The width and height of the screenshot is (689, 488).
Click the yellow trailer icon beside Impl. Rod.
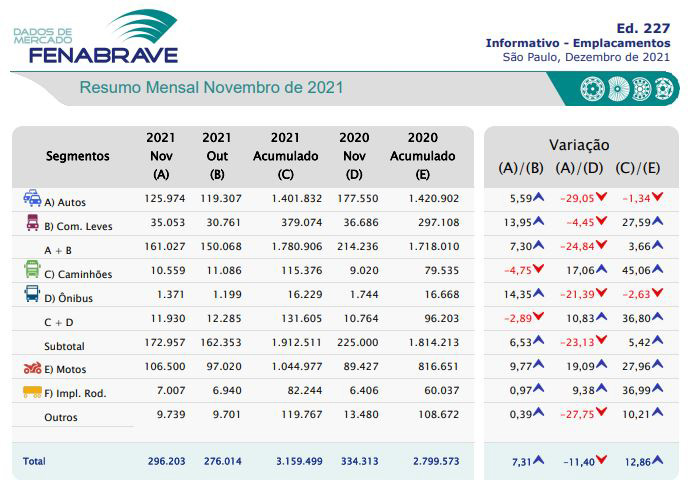(x=32, y=392)
